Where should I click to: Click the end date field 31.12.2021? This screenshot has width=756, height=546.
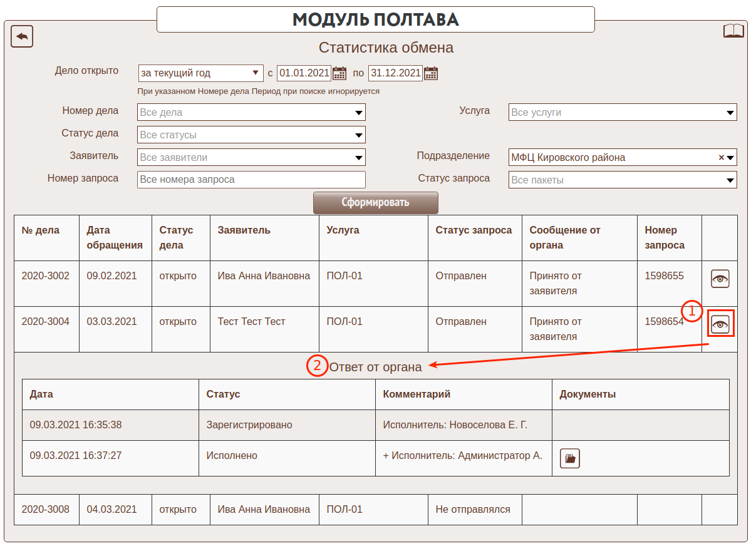[395, 73]
